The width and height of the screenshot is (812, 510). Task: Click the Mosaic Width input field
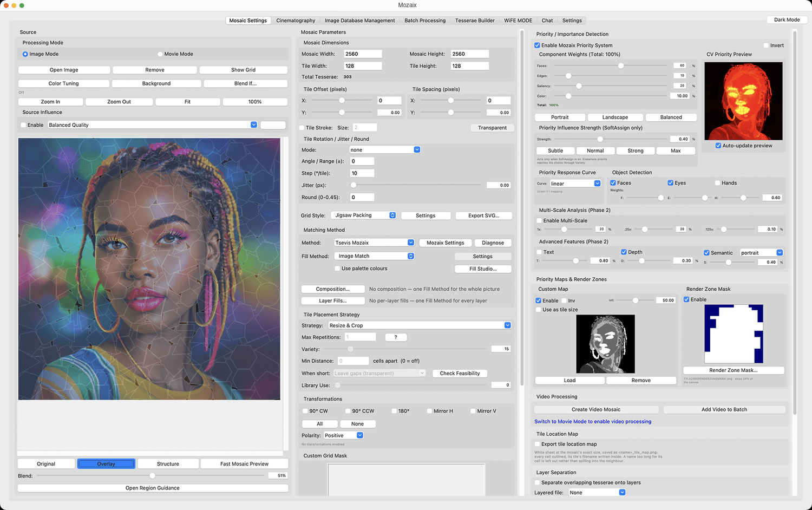[363, 54]
